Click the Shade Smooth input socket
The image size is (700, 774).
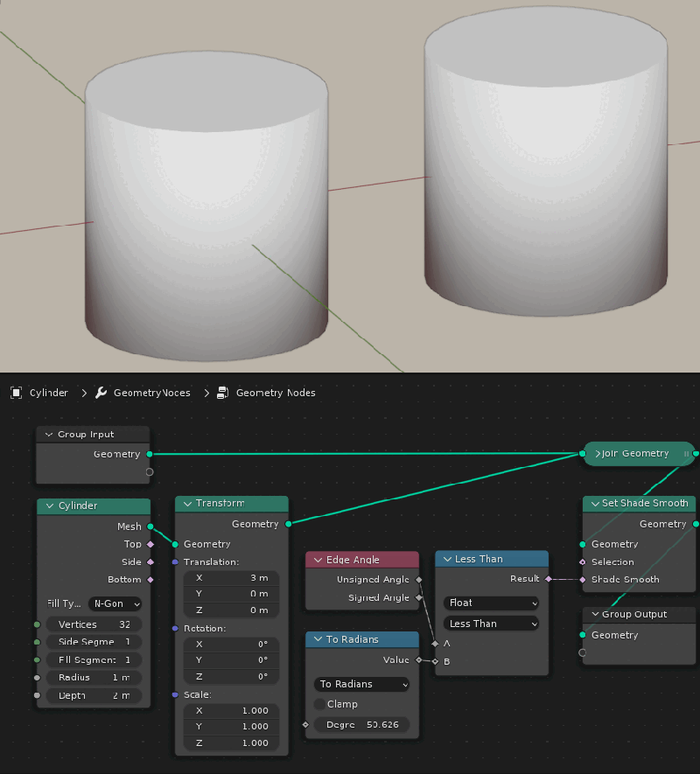[584, 579]
